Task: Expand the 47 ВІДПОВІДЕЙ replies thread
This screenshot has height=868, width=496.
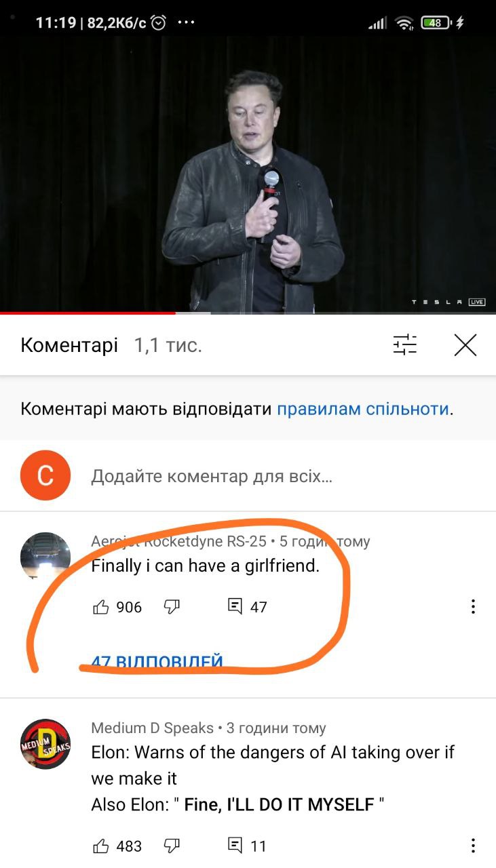Action: pyautogui.click(x=157, y=661)
